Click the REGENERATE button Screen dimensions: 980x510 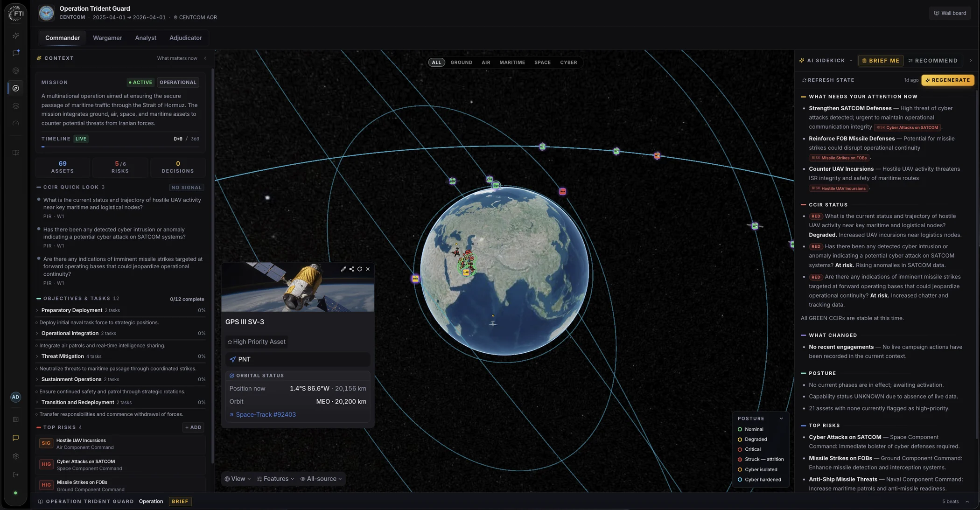(947, 80)
